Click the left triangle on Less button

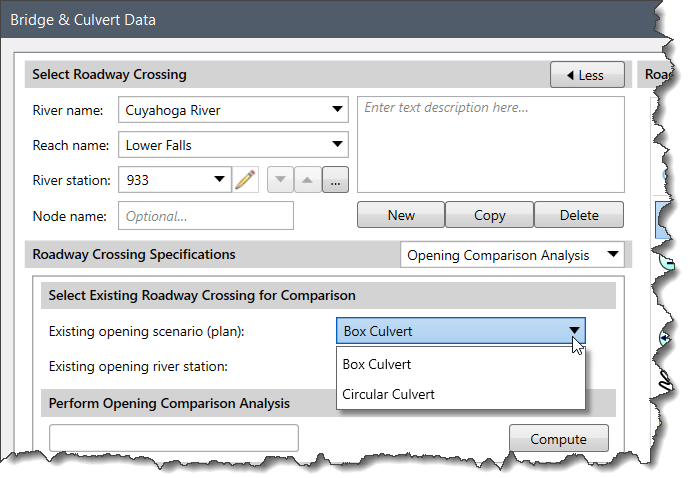tap(570, 75)
